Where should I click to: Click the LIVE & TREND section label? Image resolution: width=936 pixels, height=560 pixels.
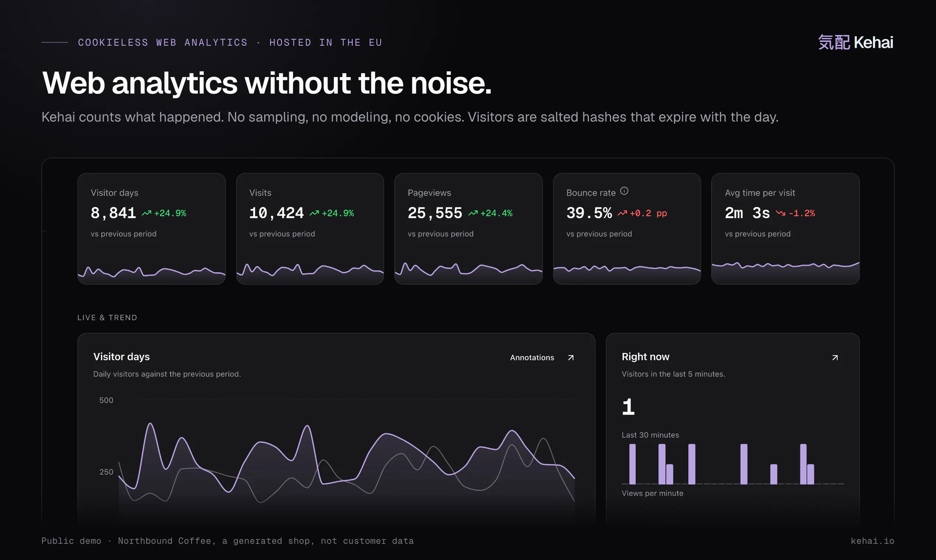[x=107, y=318]
